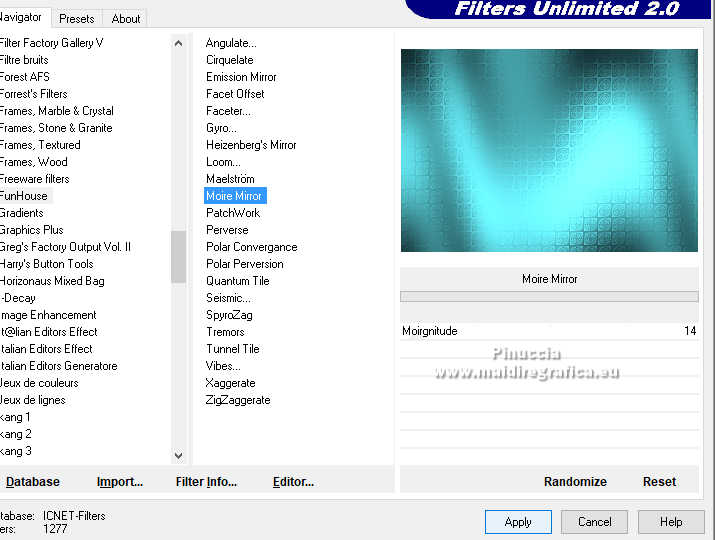The height and width of the screenshot is (540, 715).
Task: Click the category list scroll down arrow
Action: [x=178, y=455]
